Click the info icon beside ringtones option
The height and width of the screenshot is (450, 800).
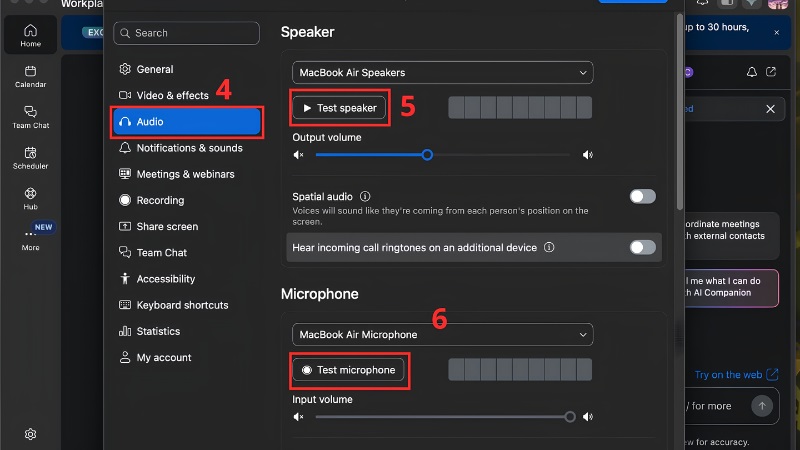[x=549, y=247]
